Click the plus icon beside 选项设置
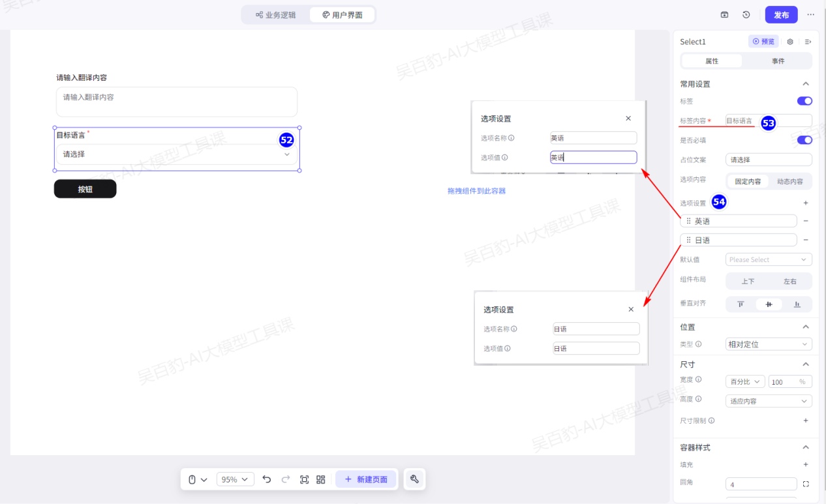 [806, 203]
